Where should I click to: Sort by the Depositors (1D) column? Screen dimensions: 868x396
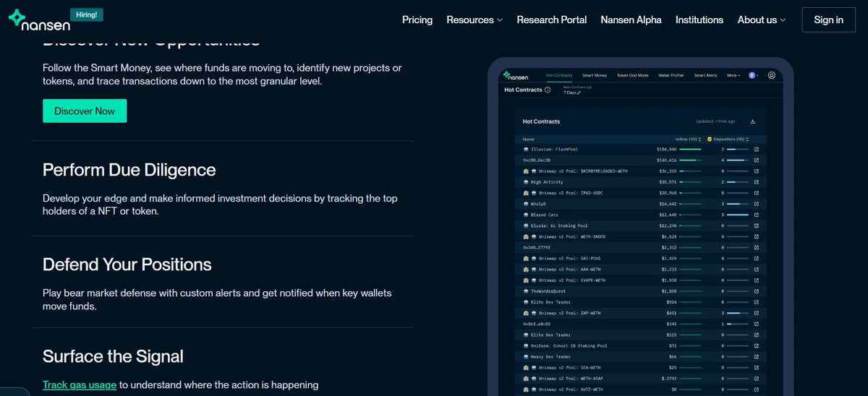pyautogui.click(x=728, y=139)
